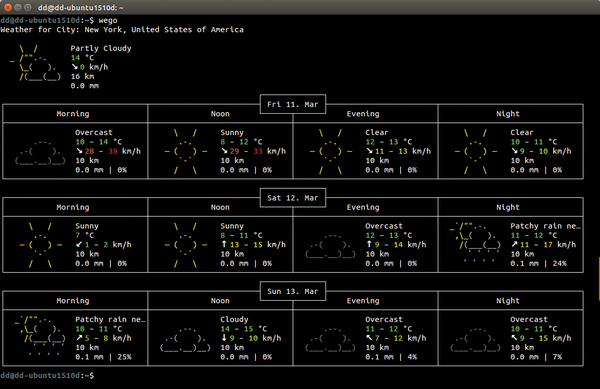The image size is (600, 389).
Task: Close the terminal window with red button
Action: point(8,7)
